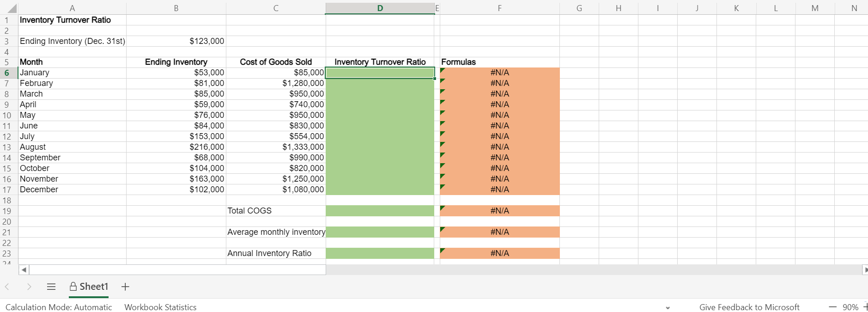Select green Average monthly inventory result cell
This screenshot has width=868, height=312.
[x=380, y=232]
